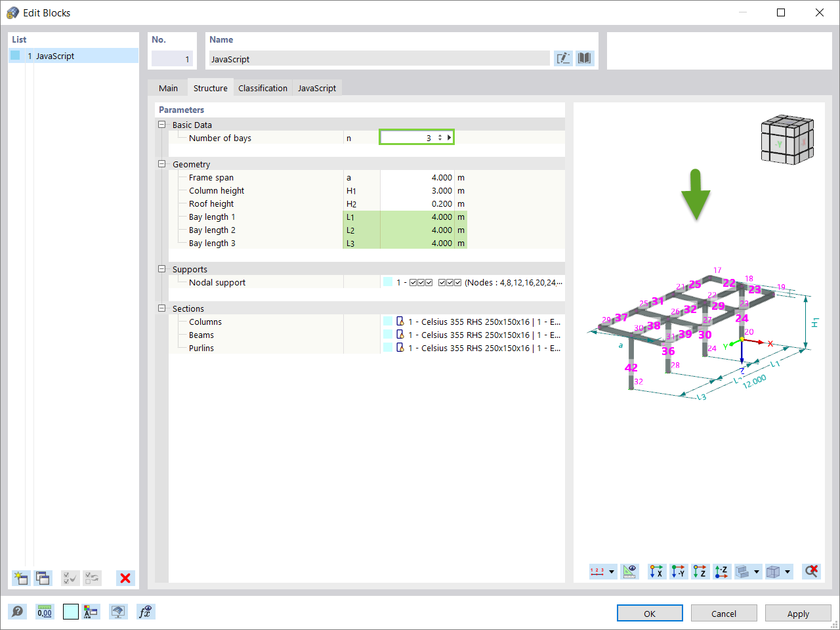The width and height of the screenshot is (840, 630).
Task: Select the Set View in Z direction icon
Action: 700,572
